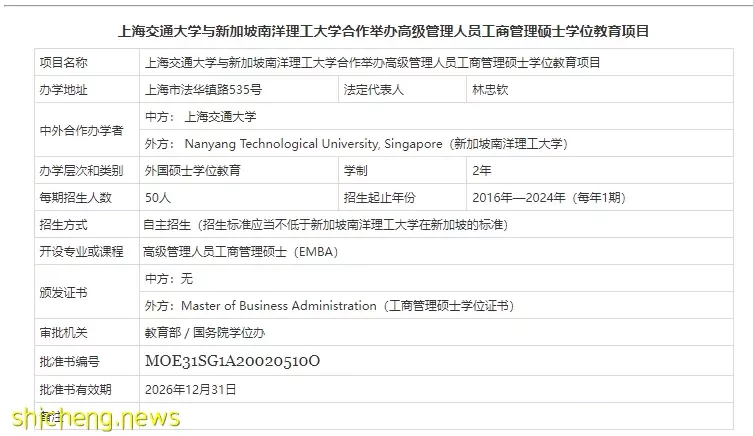Select the '批准书编号' label cell
Screen dimensions: 753x436
point(87,361)
